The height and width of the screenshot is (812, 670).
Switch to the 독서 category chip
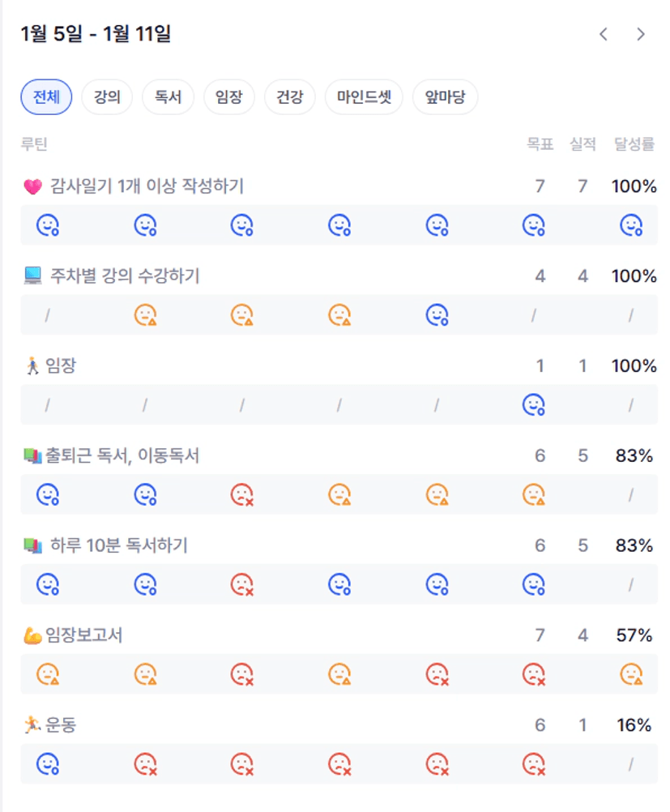(x=168, y=98)
